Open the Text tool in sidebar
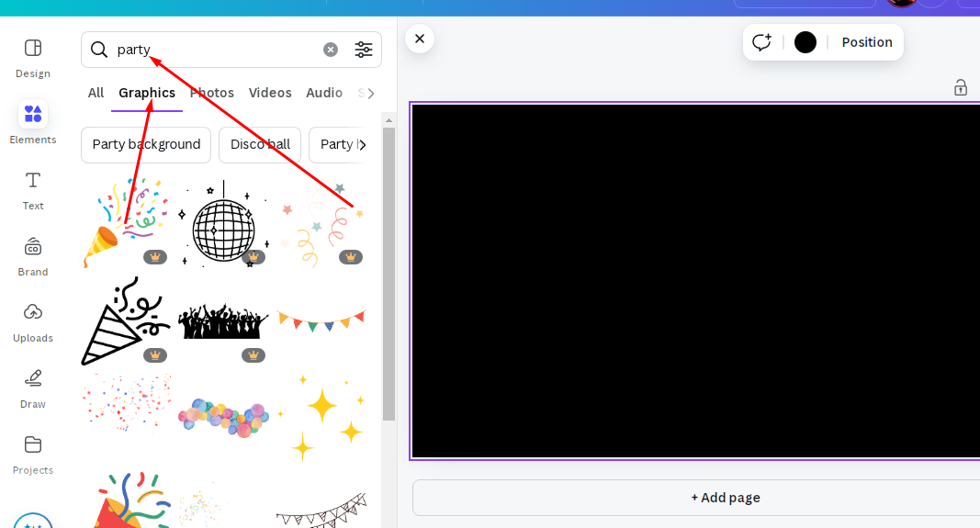The width and height of the screenshot is (980, 528). (x=33, y=181)
